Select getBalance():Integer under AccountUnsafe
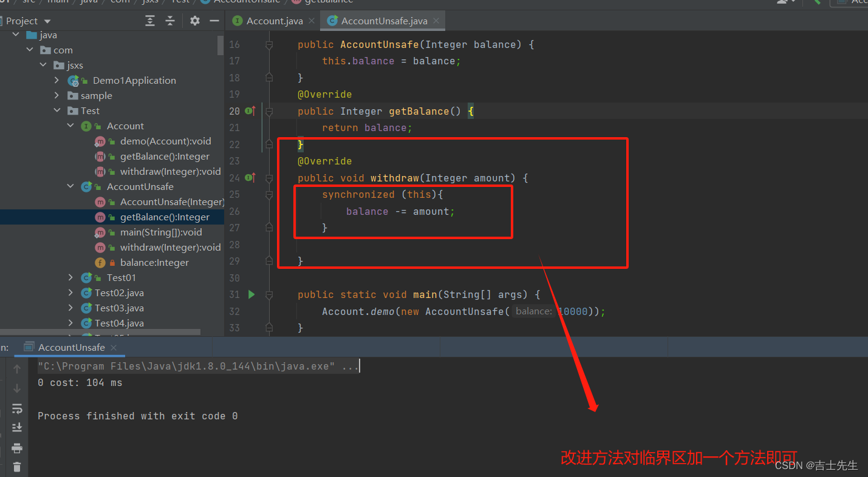The width and height of the screenshot is (868, 477). (165, 217)
